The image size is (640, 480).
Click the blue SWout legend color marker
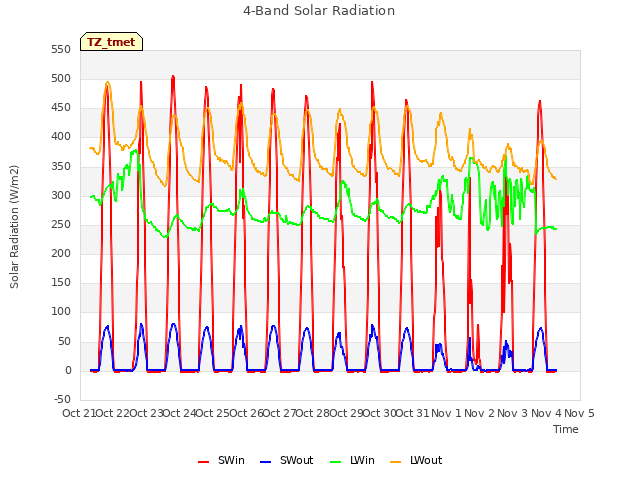265,462
